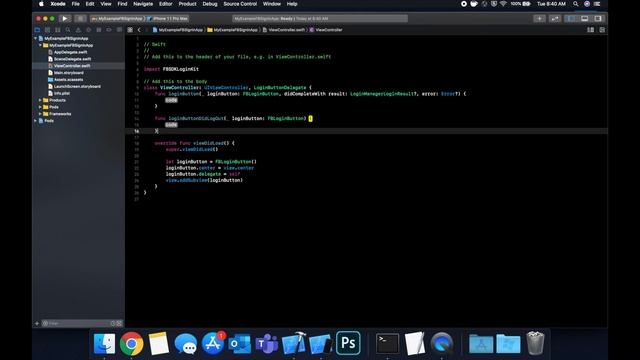Viewport: 640px width, 360px height.
Task: Click the second code placeholder in loginButtonDidLogOut
Action: coord(171,124)
